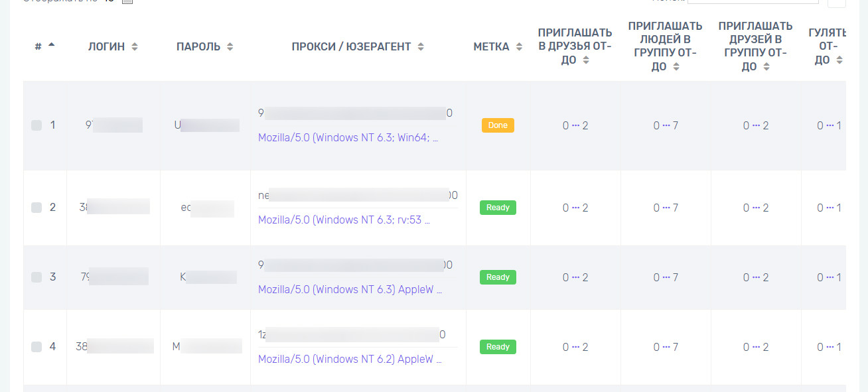Enable the checkbox on row 4
The width and height of the screenshot is (868, 392).
tap(36, 347)
